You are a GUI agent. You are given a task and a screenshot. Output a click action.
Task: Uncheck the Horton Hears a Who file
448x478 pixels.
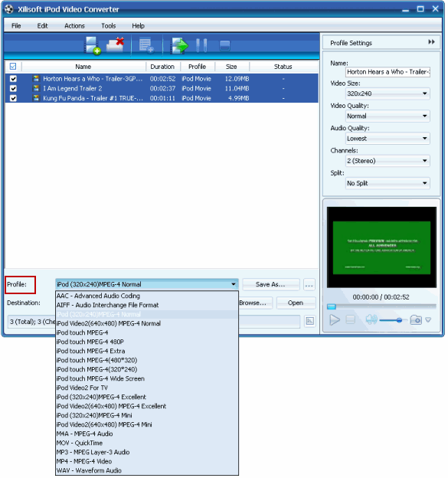point(13,79)
